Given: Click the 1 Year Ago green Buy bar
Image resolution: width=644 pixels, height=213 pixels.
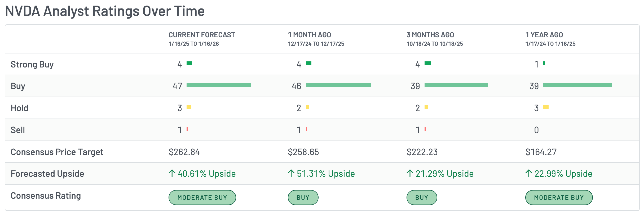Looking at the screenshot, I should 577,85.
